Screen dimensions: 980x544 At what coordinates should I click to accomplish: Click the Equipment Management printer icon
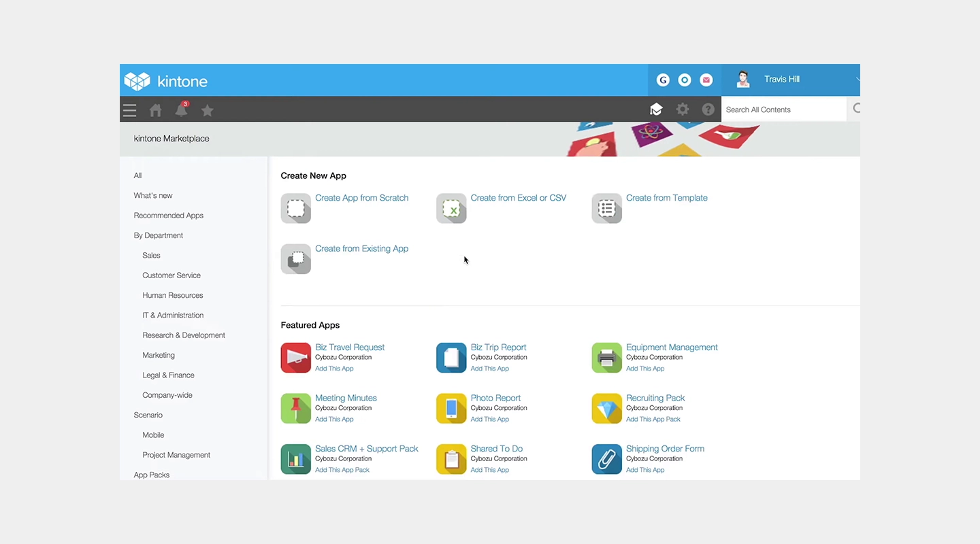(607, 358)
